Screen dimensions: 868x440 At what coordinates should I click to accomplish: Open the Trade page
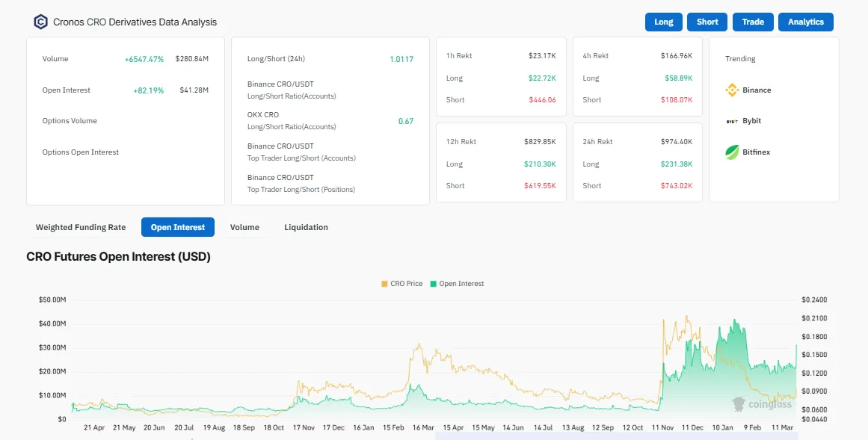752,22
